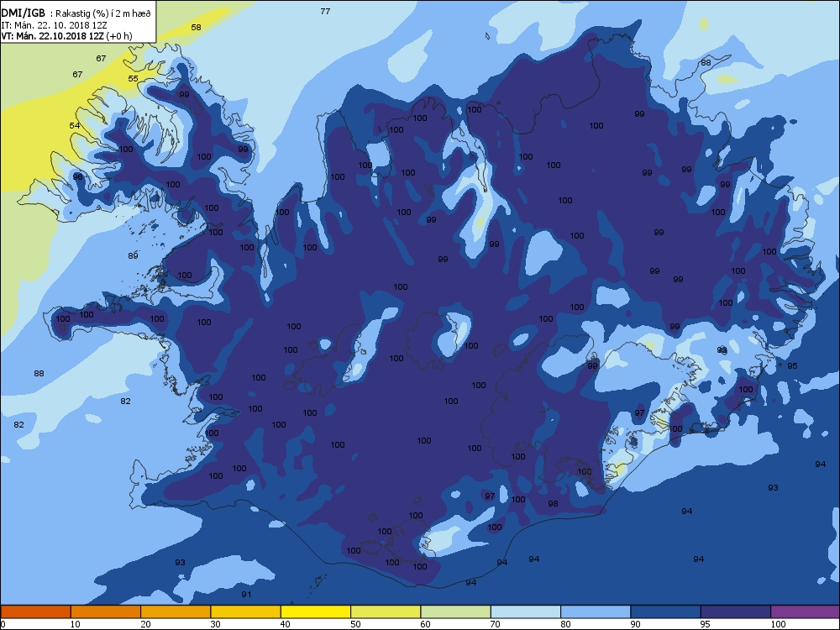Choose the dark indigo 95–100 legend swatch
The image size is (840, 630).
736,612
